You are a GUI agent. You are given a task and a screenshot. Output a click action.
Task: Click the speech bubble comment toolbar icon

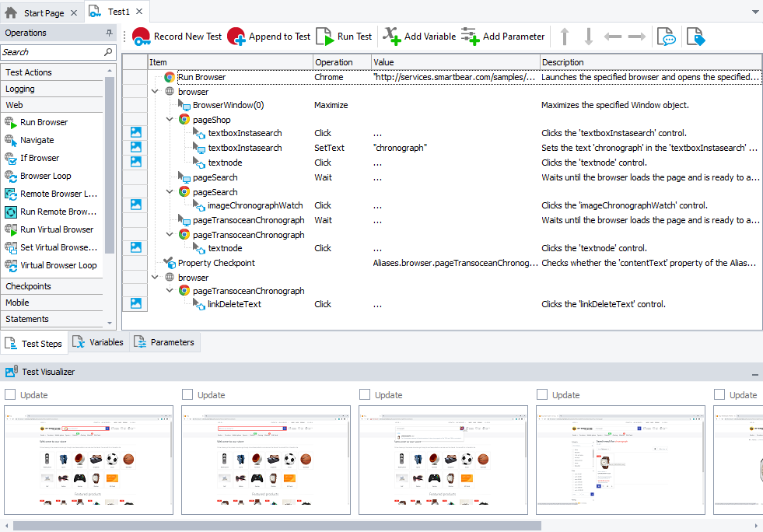point(666,37)
